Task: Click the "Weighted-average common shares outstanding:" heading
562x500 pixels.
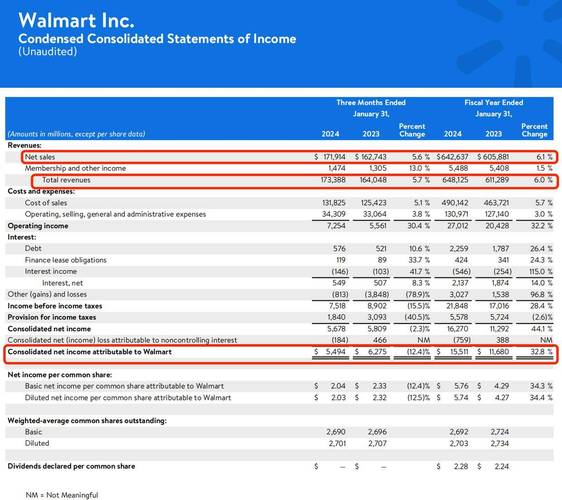Action: [87, 420]
